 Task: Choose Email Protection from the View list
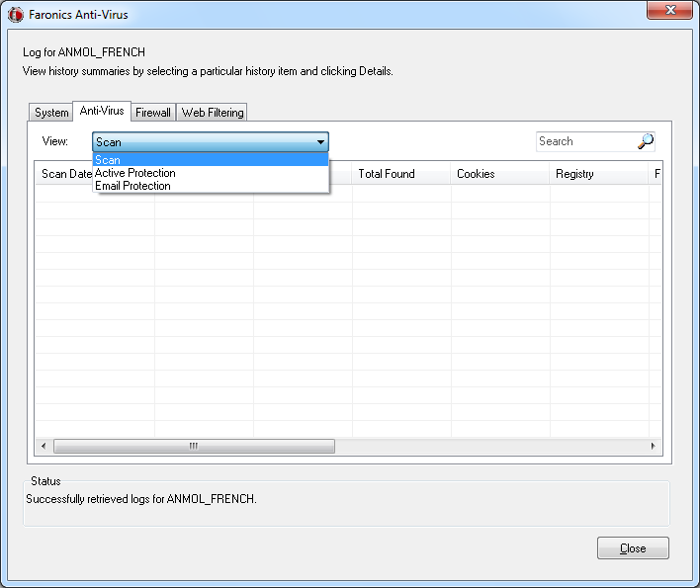(211, 186)
